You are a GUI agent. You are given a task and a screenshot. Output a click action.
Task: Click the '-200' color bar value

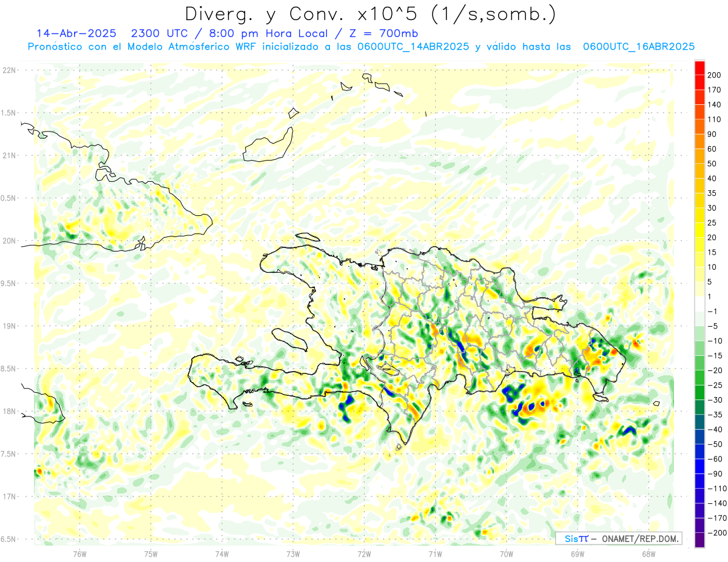[x=718, y=533]
